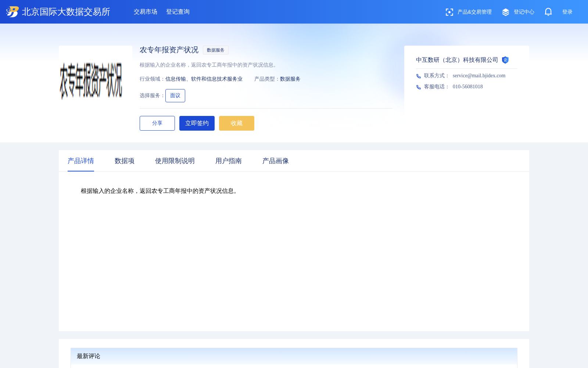Click company name 中互数研（北京）科技有限公司
The height and width of the screenshot is (368, 588).
[x=457, y=60]
